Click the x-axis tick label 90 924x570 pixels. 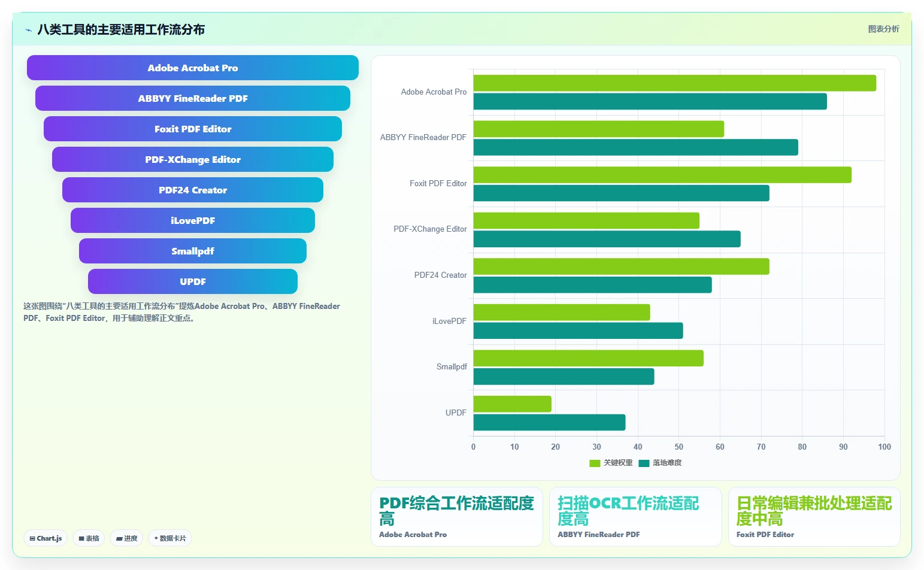pos(843,447)
